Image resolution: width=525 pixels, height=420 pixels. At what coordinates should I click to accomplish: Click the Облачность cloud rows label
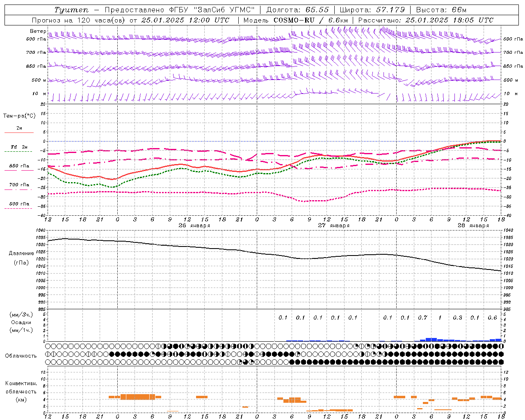tap(21, 356)
